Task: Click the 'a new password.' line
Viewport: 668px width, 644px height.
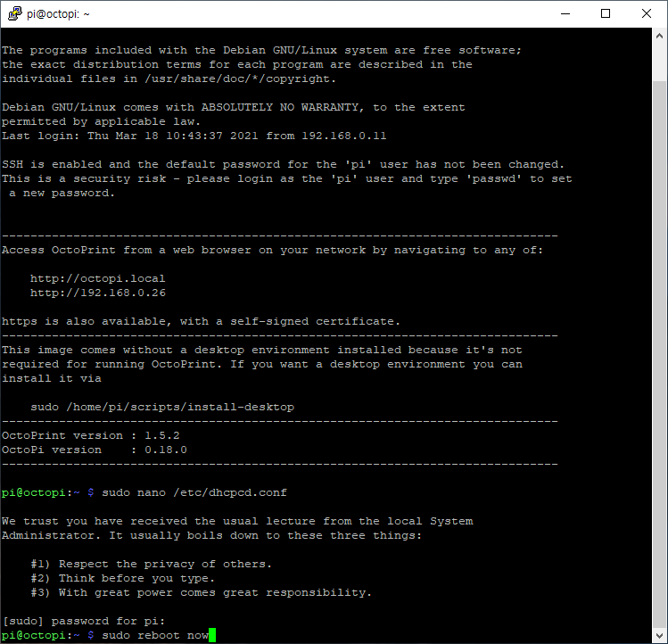Action: click(x=62, y=193)
